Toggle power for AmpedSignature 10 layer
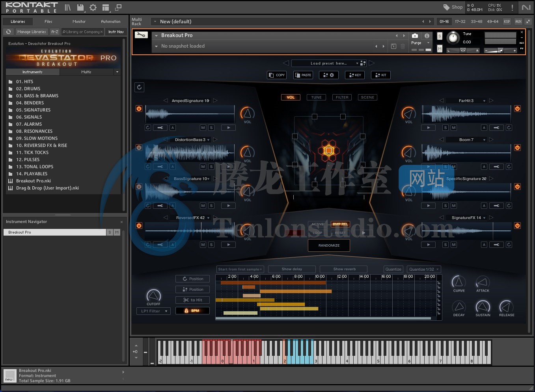 click(x=139, y=109)
